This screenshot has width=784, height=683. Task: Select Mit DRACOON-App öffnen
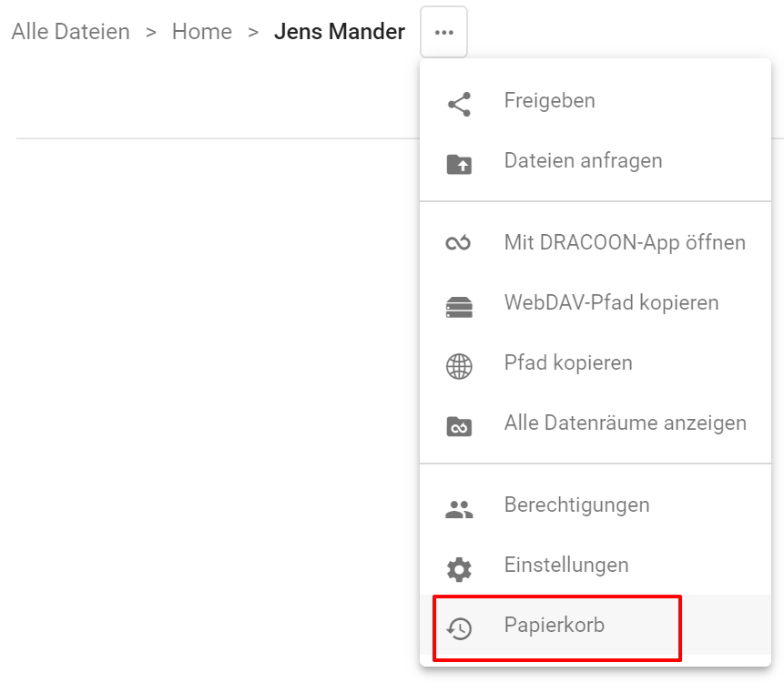pos(595,242)
